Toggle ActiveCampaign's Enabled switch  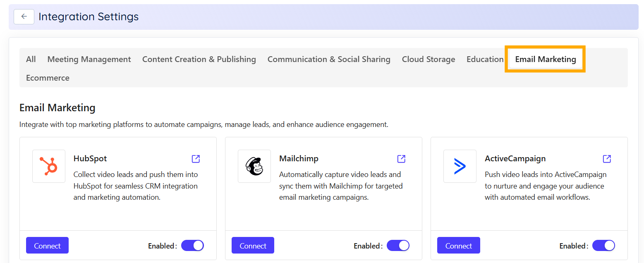(603, 245)
